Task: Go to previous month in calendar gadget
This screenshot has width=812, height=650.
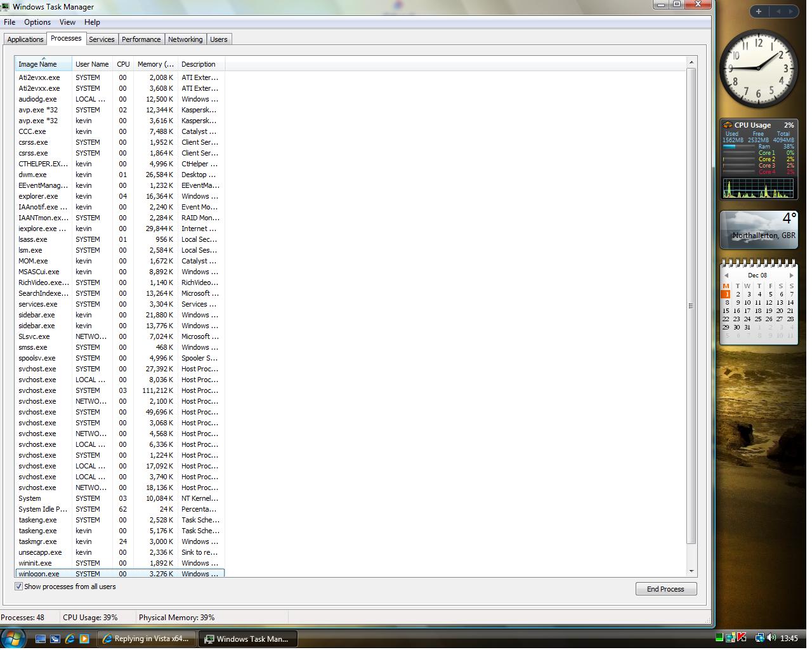Action: click(726, 275)
